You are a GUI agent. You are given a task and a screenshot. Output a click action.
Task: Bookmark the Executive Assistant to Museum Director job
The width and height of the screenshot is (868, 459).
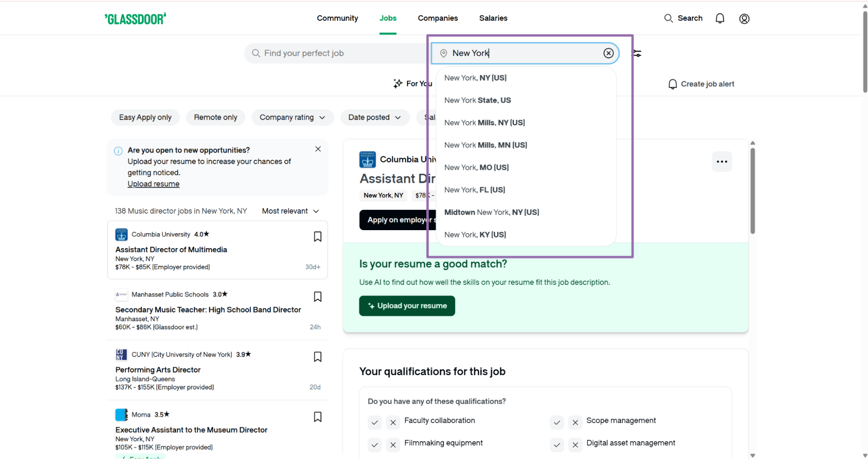pos(317,417)
